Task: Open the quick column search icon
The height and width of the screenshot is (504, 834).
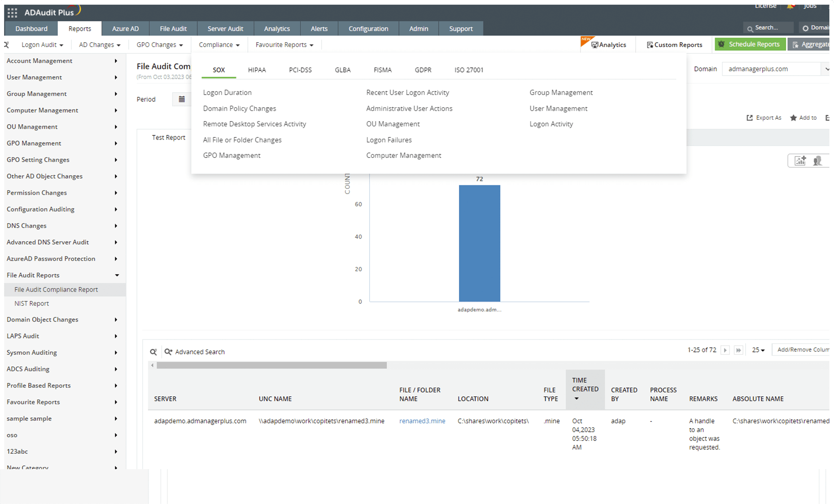Action: (153, 352)
